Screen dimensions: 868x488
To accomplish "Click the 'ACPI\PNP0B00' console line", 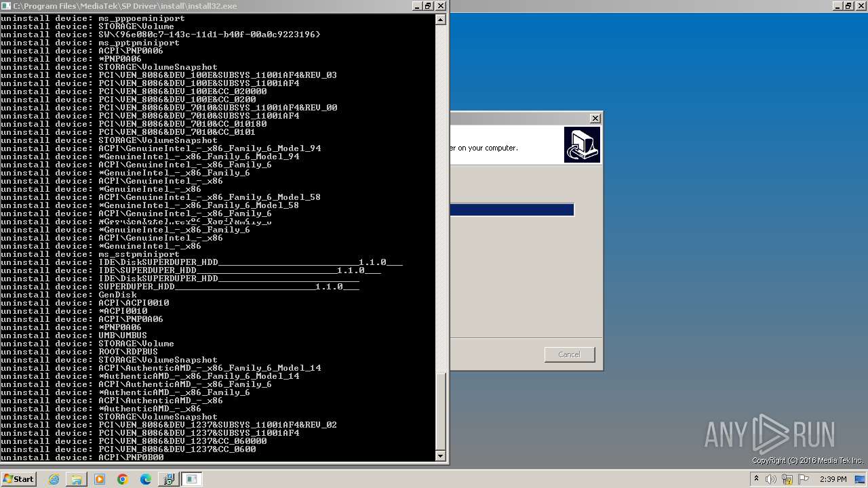I will tap(82, 457).
